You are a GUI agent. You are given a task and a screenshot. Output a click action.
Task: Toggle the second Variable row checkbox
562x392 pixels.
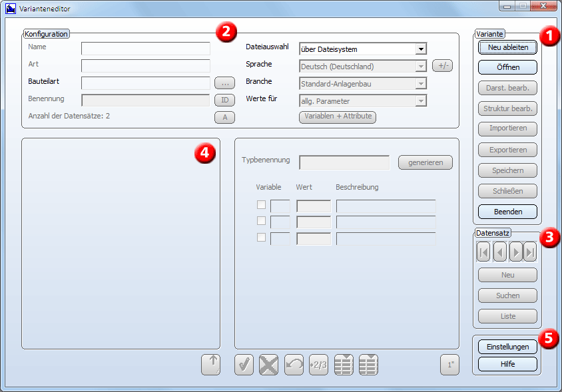tap(261, 221)
